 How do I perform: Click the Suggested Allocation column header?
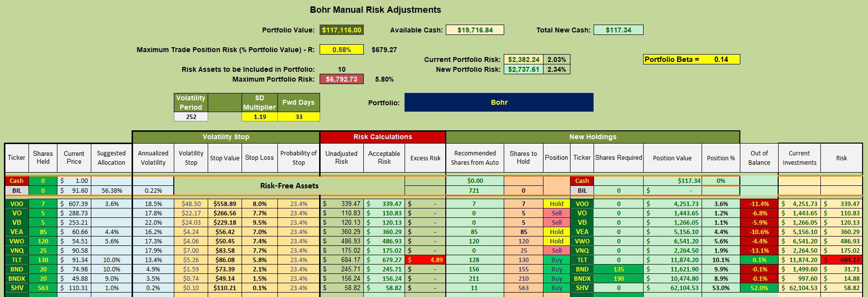[111, 158]
